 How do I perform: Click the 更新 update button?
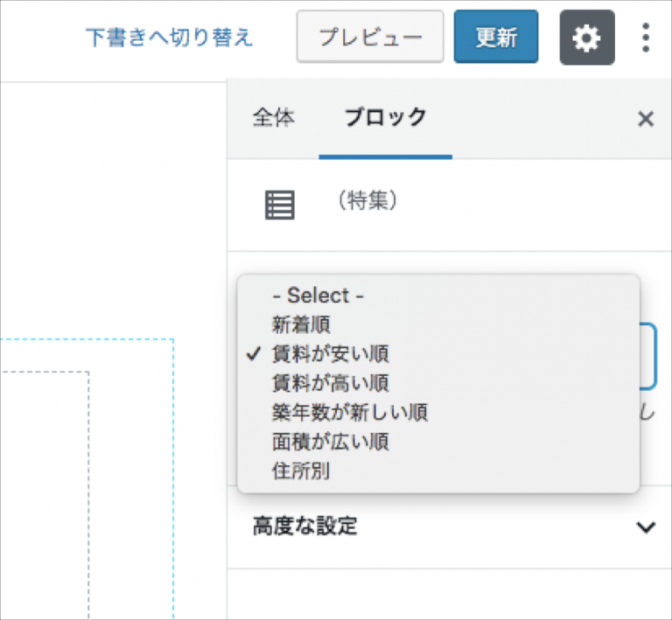pos(496,37)
